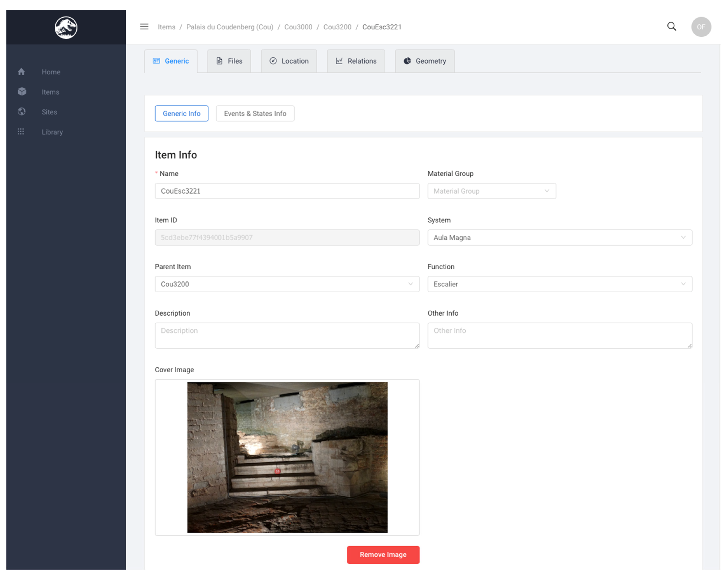Select the Generic Info toggle button

(181, 114)
